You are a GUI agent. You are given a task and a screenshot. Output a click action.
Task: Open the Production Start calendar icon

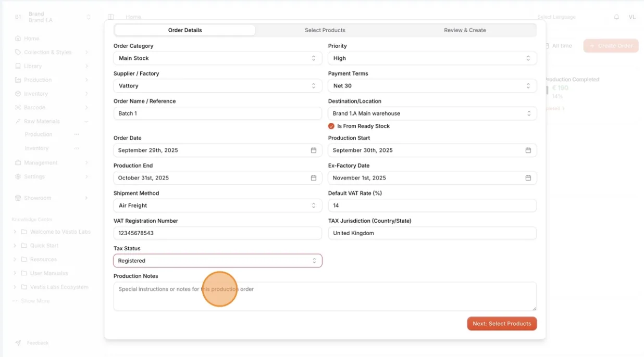[x=528, y=150]
